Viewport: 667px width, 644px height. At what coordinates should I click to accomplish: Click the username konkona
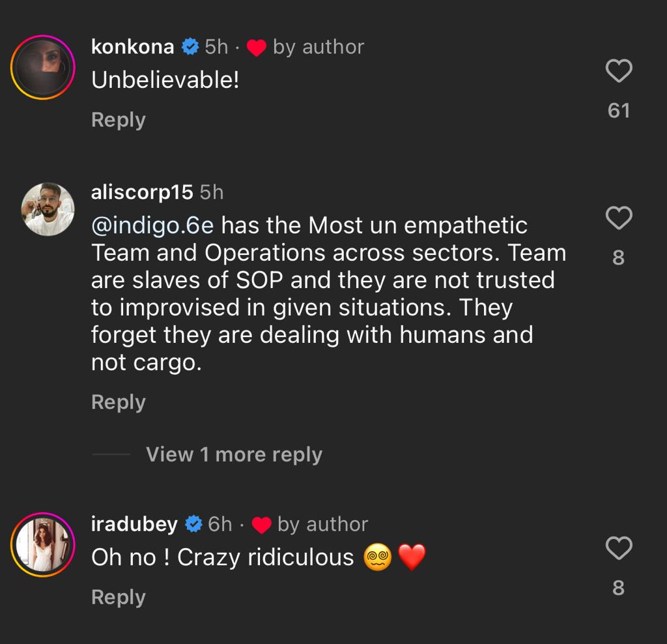point(132,46)
